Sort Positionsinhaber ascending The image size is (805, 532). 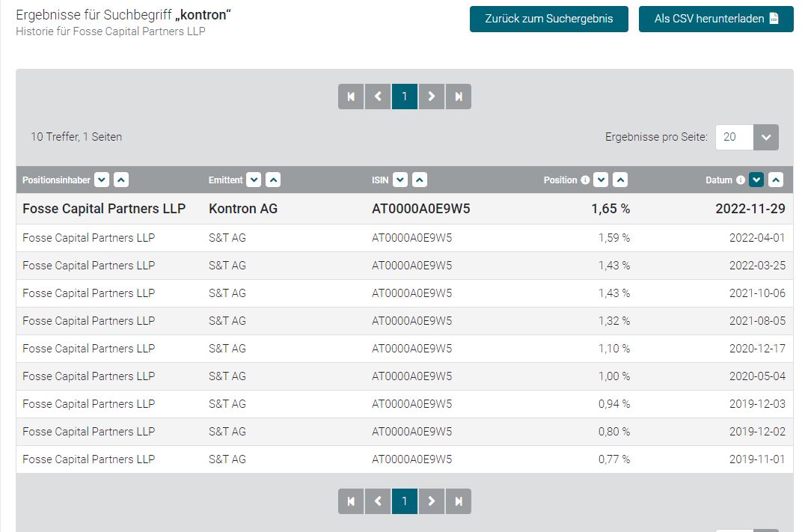pos(121,180)
